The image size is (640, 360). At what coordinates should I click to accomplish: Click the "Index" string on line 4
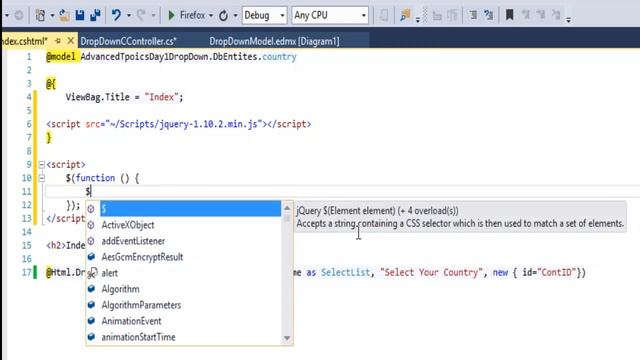coord(162,97)
